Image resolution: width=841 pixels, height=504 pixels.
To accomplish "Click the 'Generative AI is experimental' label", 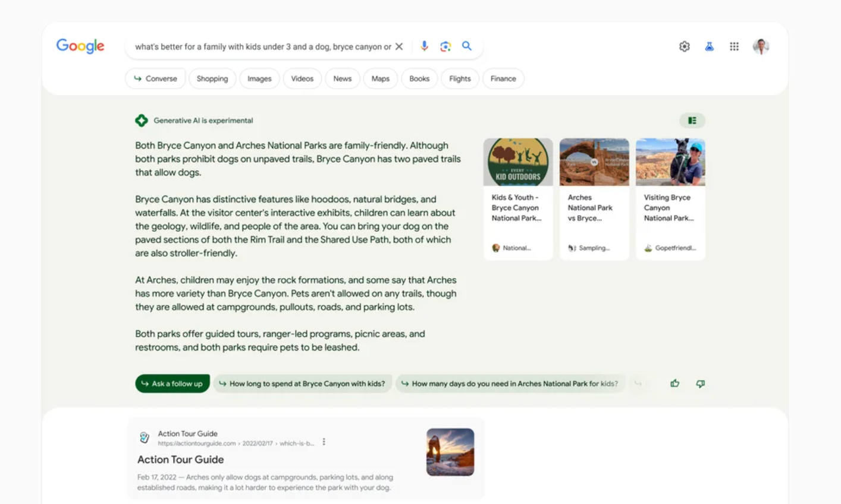I will (203, 121).
